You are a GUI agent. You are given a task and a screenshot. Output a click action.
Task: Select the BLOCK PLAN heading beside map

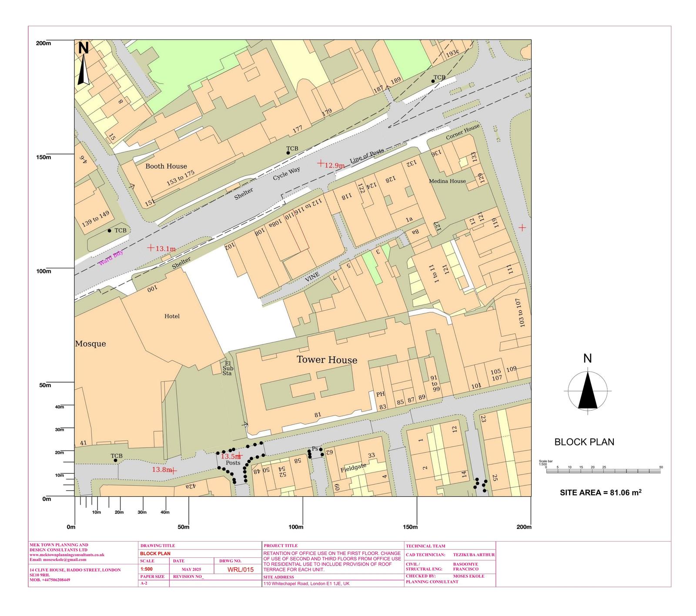tap(584, 442)
